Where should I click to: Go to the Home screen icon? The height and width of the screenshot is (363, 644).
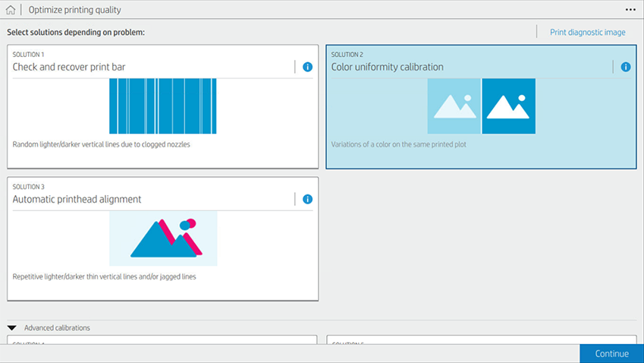(11, 11)
